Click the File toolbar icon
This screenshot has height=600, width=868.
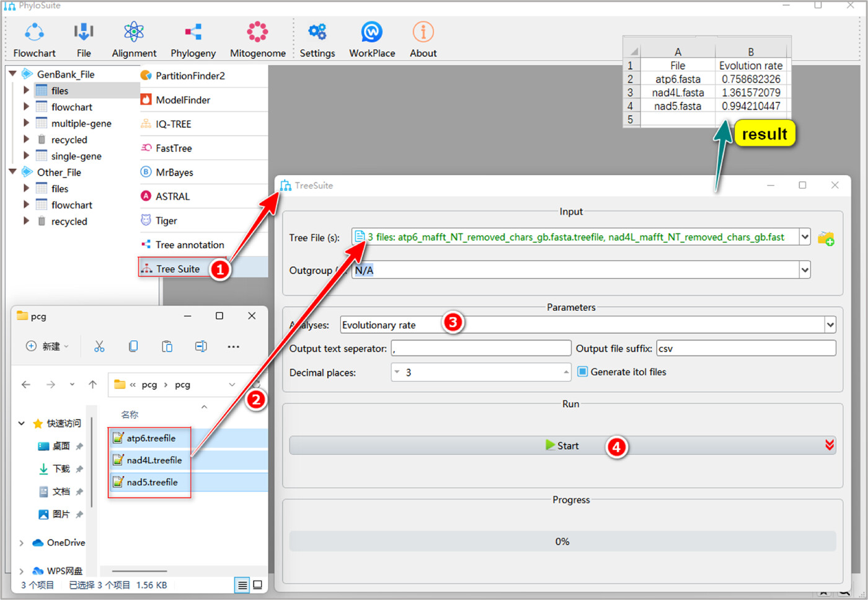pyautogui.click(x=84, y=32)
